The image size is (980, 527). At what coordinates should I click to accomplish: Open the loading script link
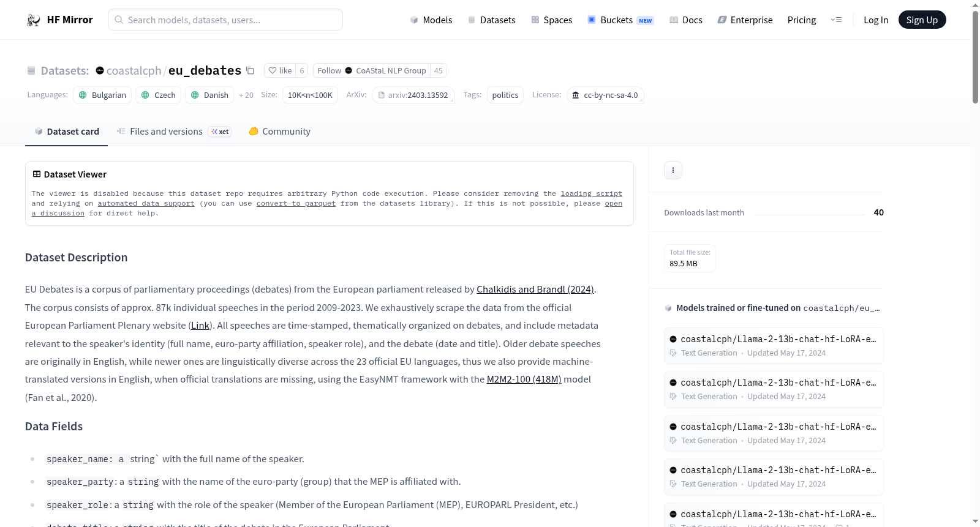(x=592, y=193)
